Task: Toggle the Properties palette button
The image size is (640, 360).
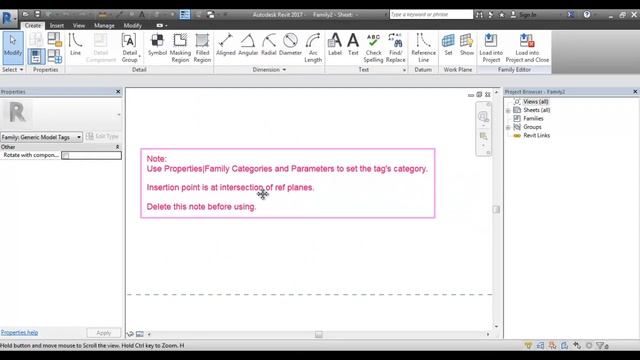Action: click(x=36, y=56)
